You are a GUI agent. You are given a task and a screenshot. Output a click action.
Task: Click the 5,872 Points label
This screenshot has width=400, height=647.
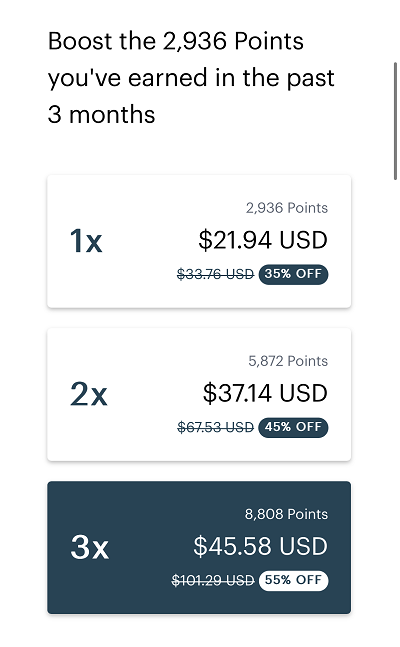pos(288,361)
